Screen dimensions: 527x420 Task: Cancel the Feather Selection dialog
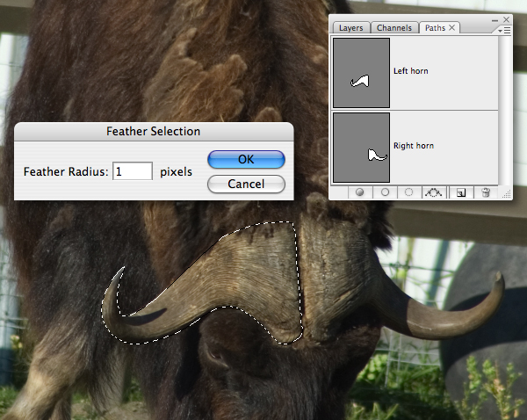246,185
